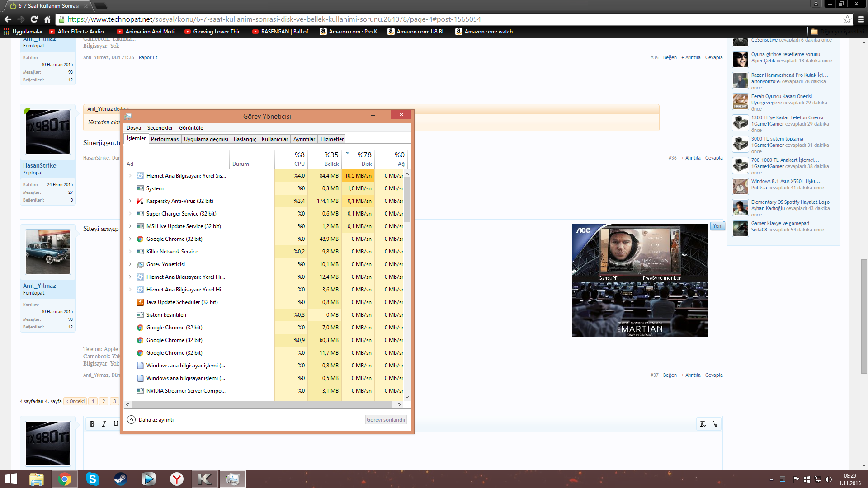Open other bookmarks folder
Viewport: 868px width, 488px height.
(x=838, y=32)
